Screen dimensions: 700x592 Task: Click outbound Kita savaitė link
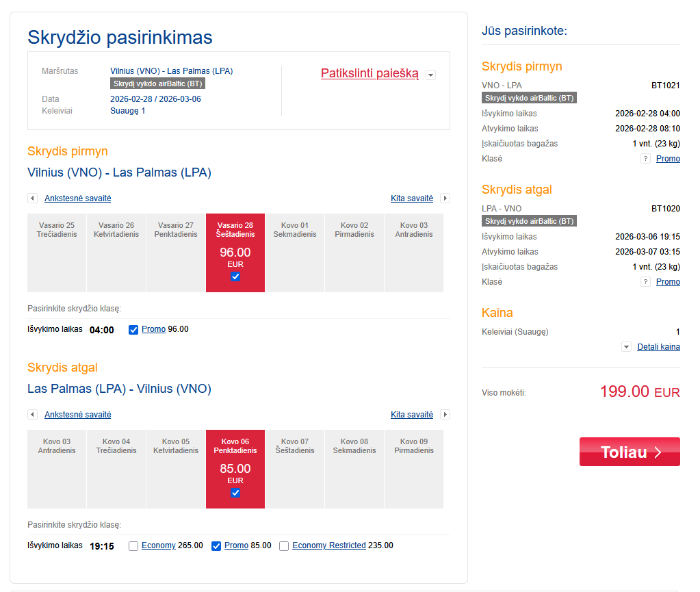412,198
